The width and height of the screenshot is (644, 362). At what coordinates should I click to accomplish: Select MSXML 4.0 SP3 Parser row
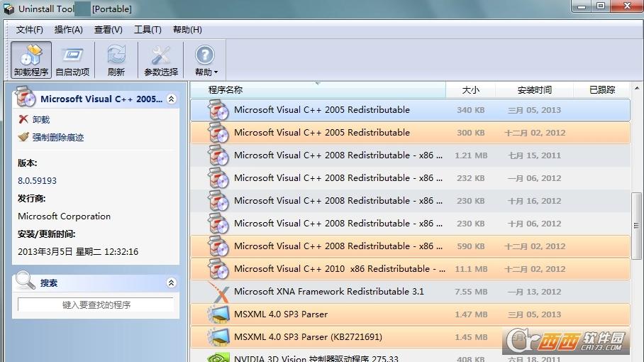coord(410,314)
